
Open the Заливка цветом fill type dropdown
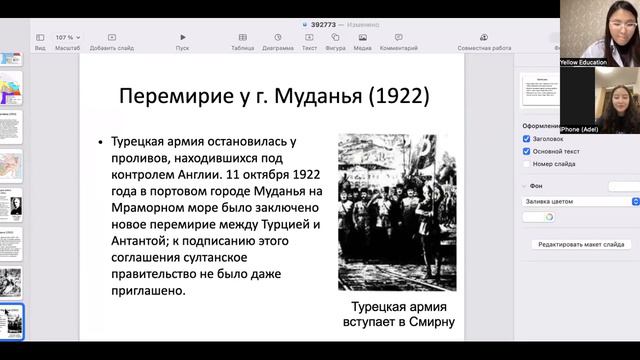pos(581,202)
